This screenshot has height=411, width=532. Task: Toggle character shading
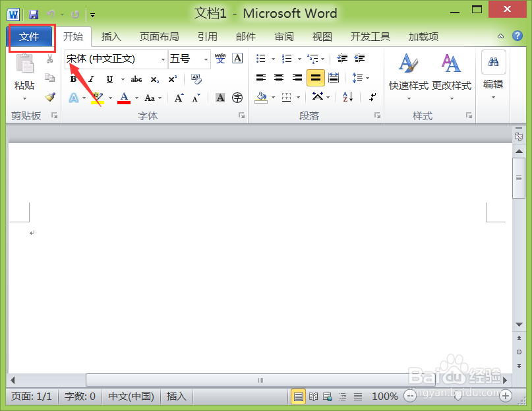(x=220, y=98)
